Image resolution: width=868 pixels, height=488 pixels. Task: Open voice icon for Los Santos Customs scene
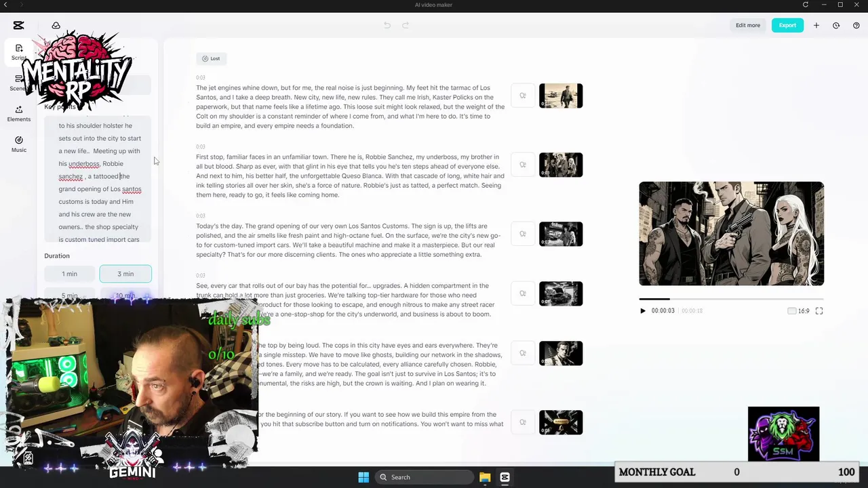click(x=523, y=234)
